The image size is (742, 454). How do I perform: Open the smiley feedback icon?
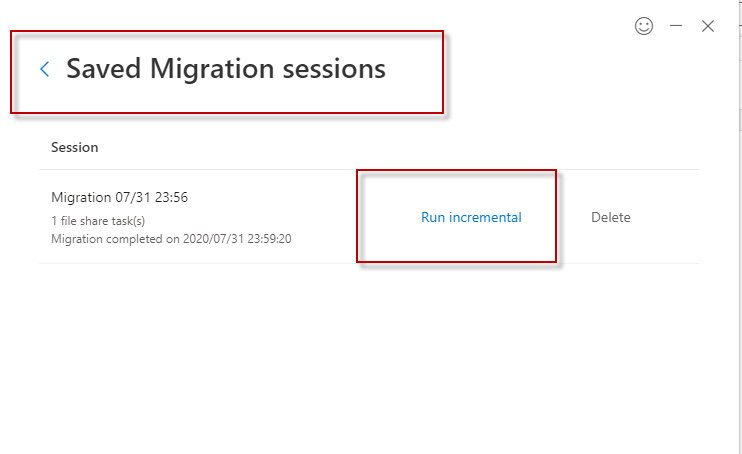(x=644, y=27)
